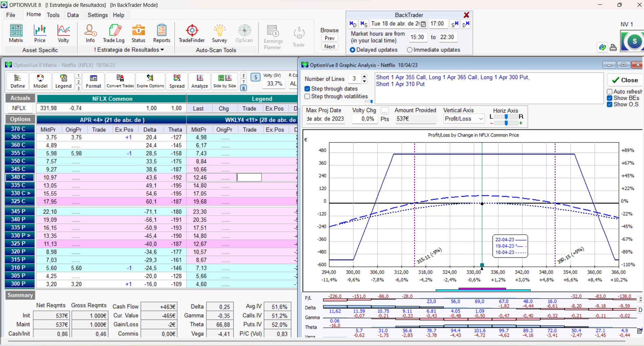Image resolution: width=644 pixels, height=346 pixels.
Task: Select matrix layout number 2
Action: 78,82
